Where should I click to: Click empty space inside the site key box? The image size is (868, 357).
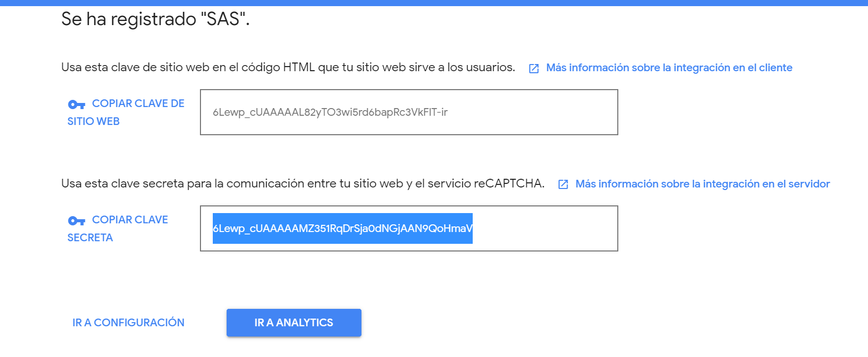tap(533, 112)
